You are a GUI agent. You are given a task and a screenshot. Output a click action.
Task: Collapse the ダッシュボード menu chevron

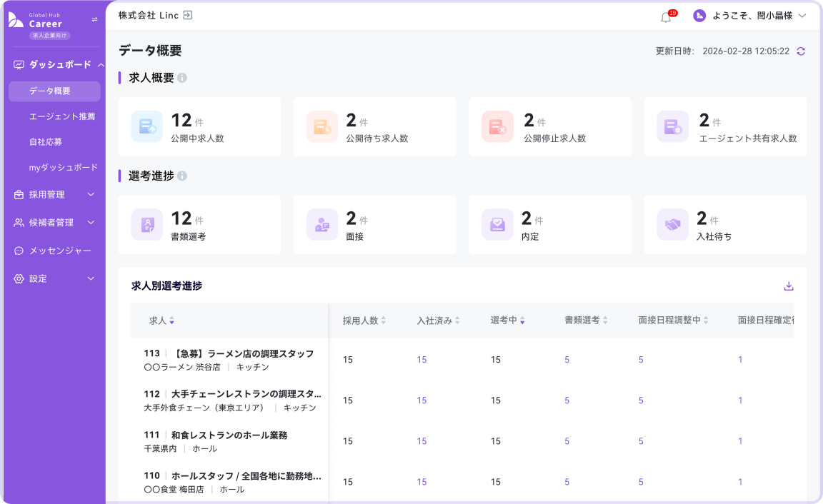[100, 64]
